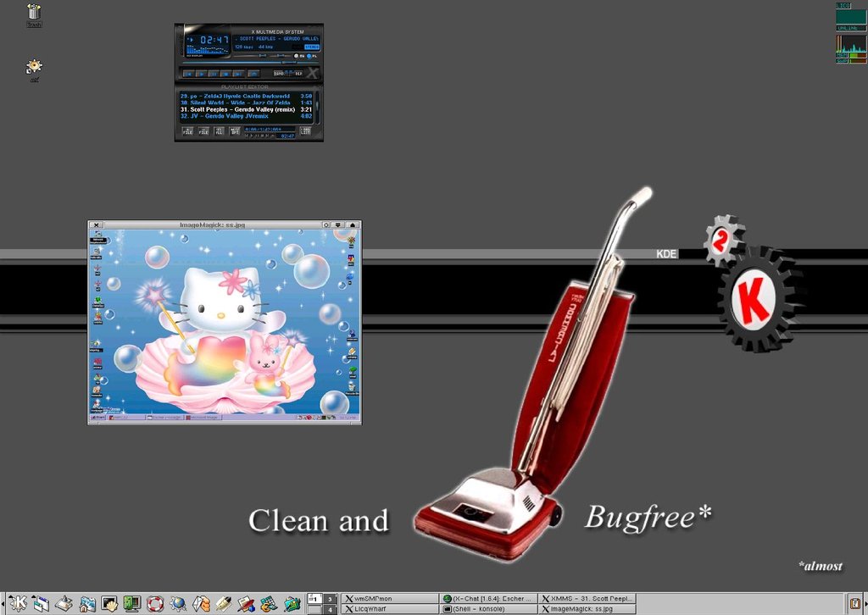868x615 pixels.
Task: Launch the calculator spreadsheet icon in the panel
Action: tap(269, 603)
